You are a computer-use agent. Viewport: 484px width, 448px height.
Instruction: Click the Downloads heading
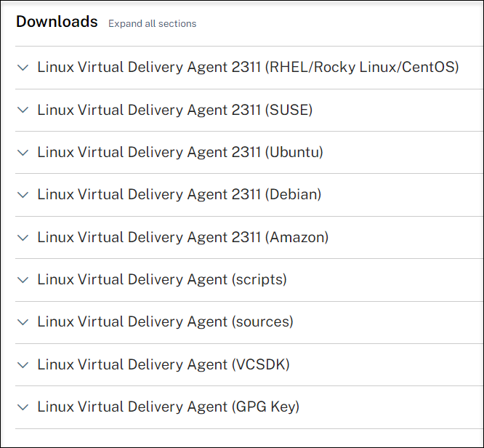57,22
